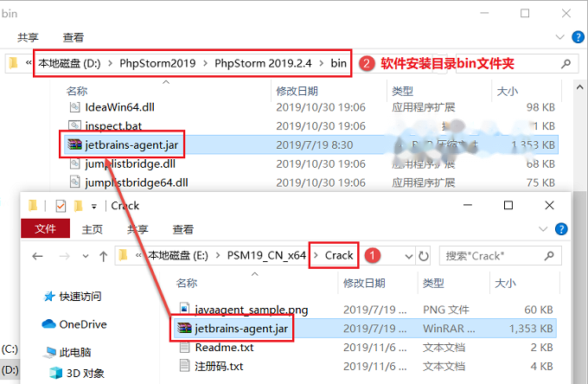588x384 pixels.
Task: Expand the chevron after 本地磁盘 (D:)
Action: tap(111, 63)
